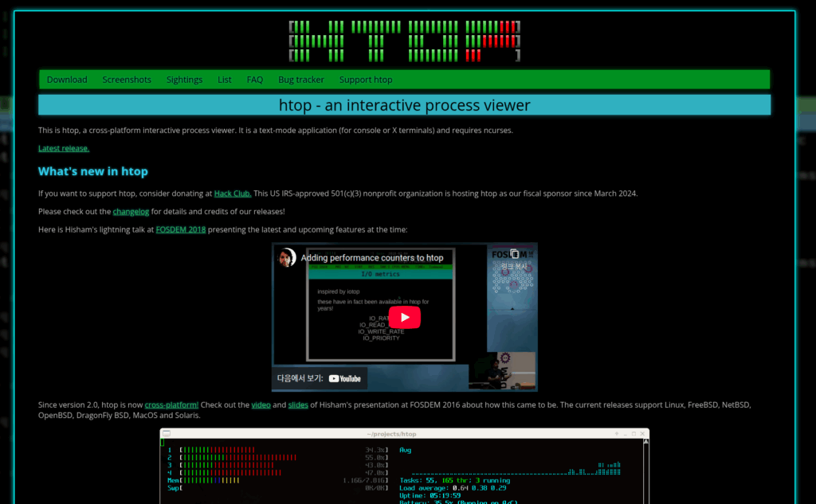Open the FAQ page

click(254, 79)
